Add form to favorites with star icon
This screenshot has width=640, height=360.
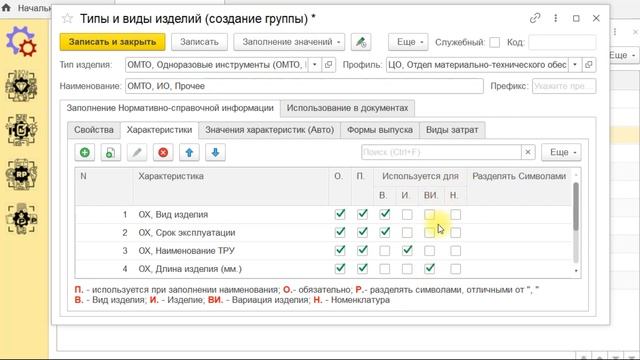tap(67, 18)
